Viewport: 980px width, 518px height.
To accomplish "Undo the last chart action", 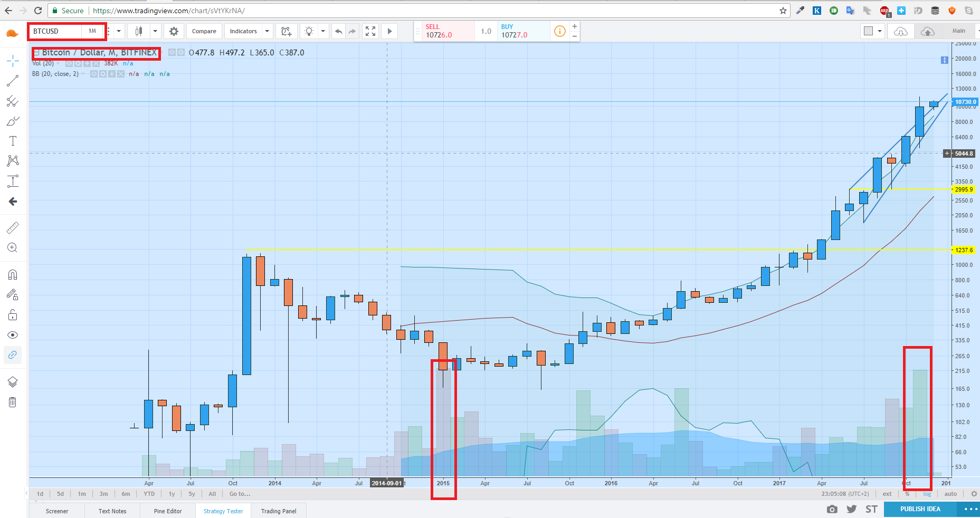I will 339,31.
